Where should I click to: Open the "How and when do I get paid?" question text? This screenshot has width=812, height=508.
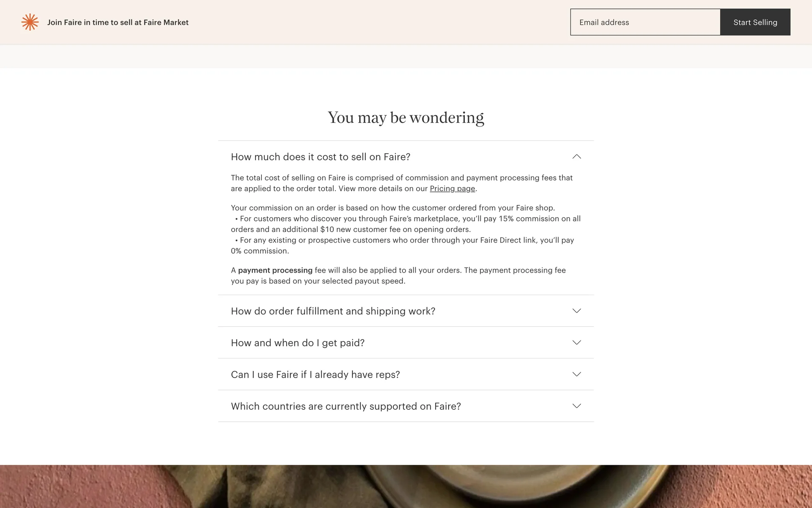[297, 343]
